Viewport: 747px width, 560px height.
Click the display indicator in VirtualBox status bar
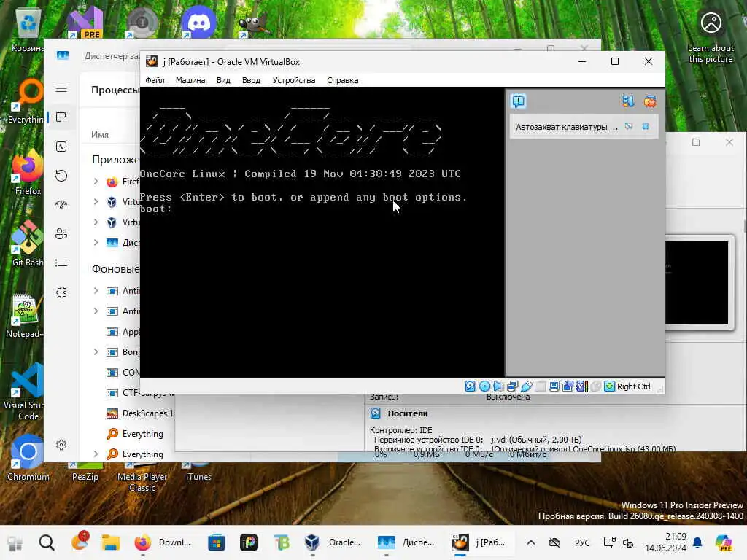(x=554, y=386)
